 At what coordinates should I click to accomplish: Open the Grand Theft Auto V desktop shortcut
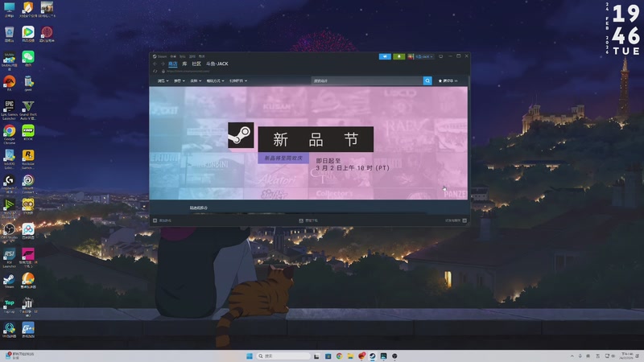pyautogui.click(x=28, y=110)
